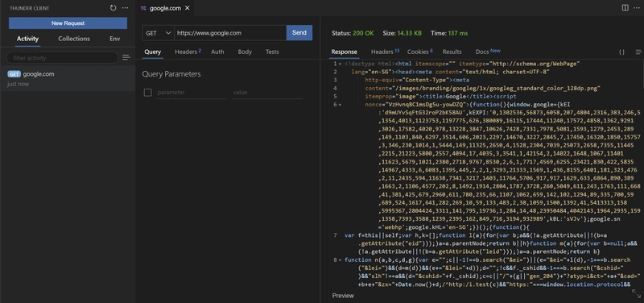Click the Time 137 ms text
This screenshot has height=303, width=644.
pos(449,33)
